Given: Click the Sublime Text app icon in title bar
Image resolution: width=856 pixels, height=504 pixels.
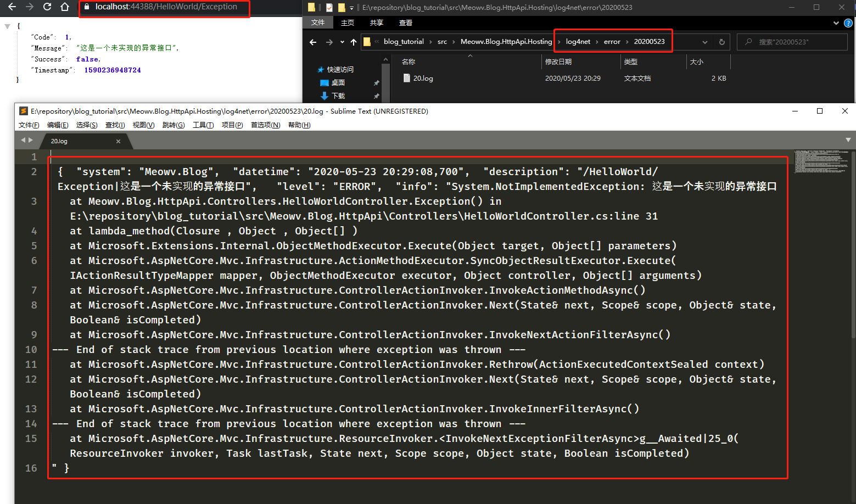Looking at the screenshot, I should 24,111.
